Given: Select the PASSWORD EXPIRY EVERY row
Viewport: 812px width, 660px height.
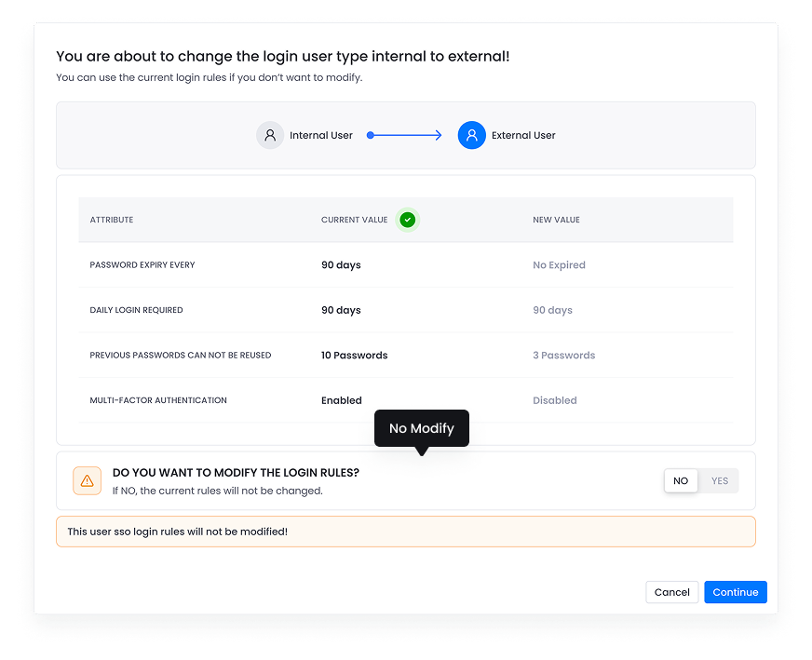Looking at the screenshot, I should (x=142, y=264).
